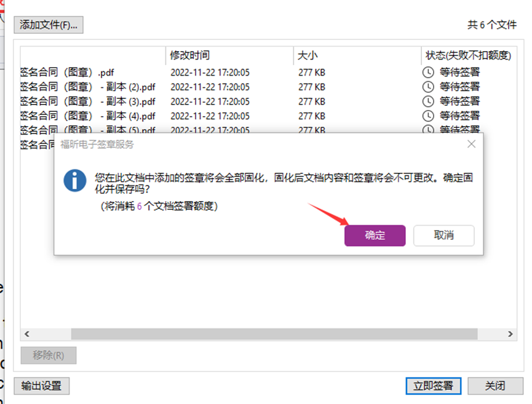Click clock status icon for 副本 (4).pdf
Viewport: 532px width, 404px height.
pos(428,116)
